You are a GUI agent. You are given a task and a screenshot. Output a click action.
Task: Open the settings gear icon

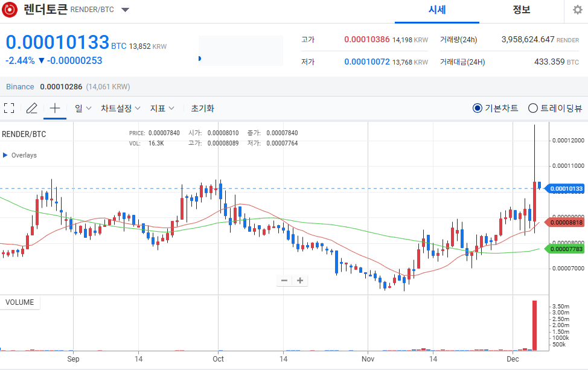578,9
